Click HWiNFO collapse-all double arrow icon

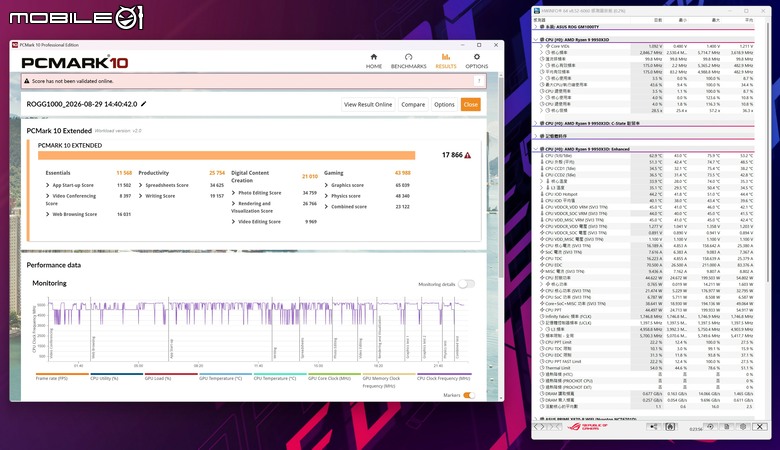tap(556, 427)
